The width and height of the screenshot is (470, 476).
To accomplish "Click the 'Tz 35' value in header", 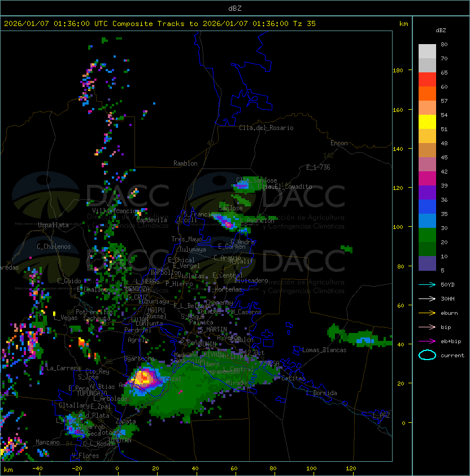I will pyautogui.click(x=304, y=24).
